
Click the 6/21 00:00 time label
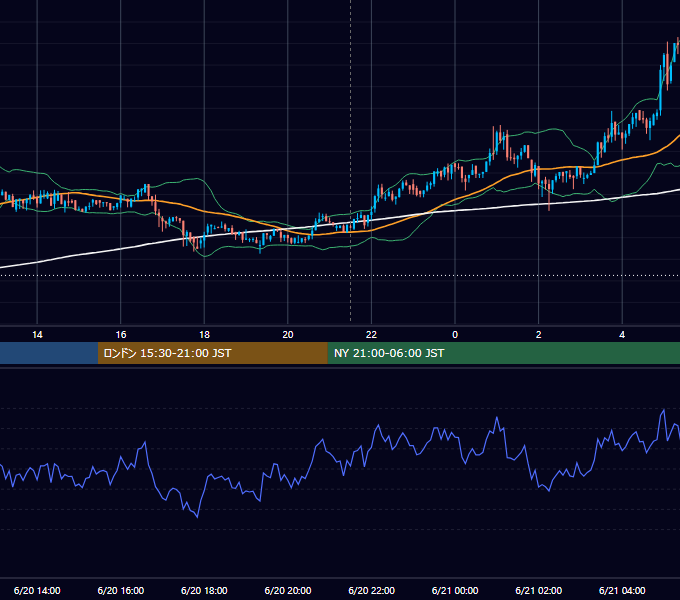pos(455,590)
